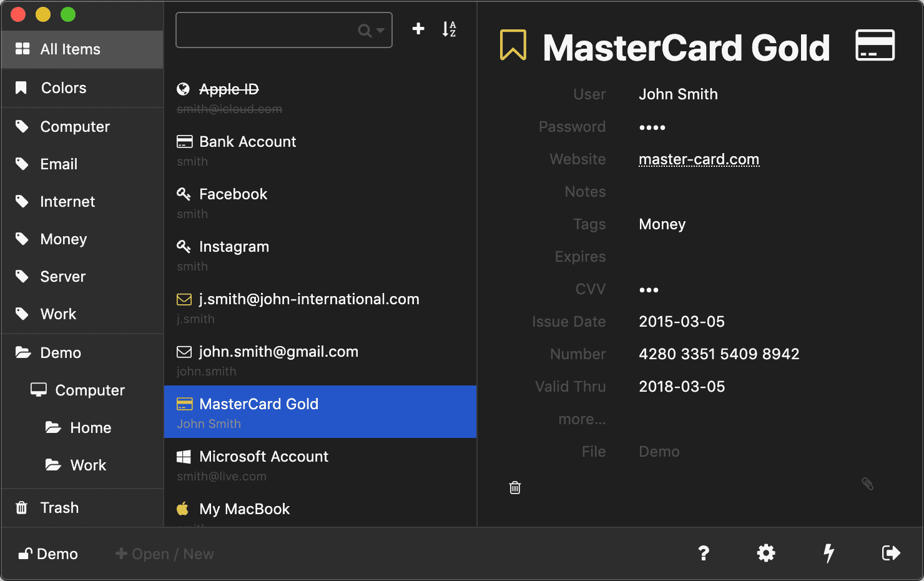The width and height of the screenshot is (924, 581).
Task: Change the entry's credit card icon
Action: tap(875, 46)
